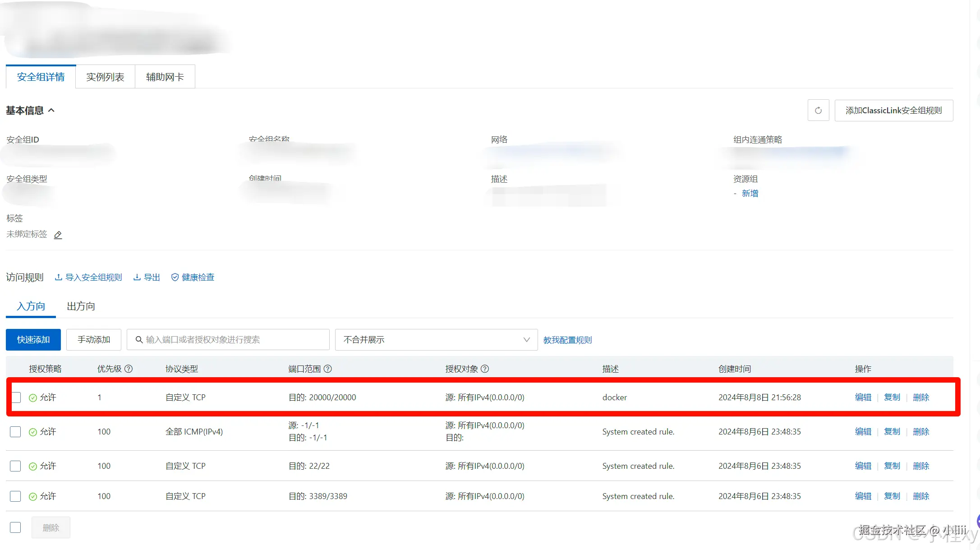The width and height of the screenshot is (980, 550).
Task: Click the edit tags pencil icon
Action: point(58,235)
